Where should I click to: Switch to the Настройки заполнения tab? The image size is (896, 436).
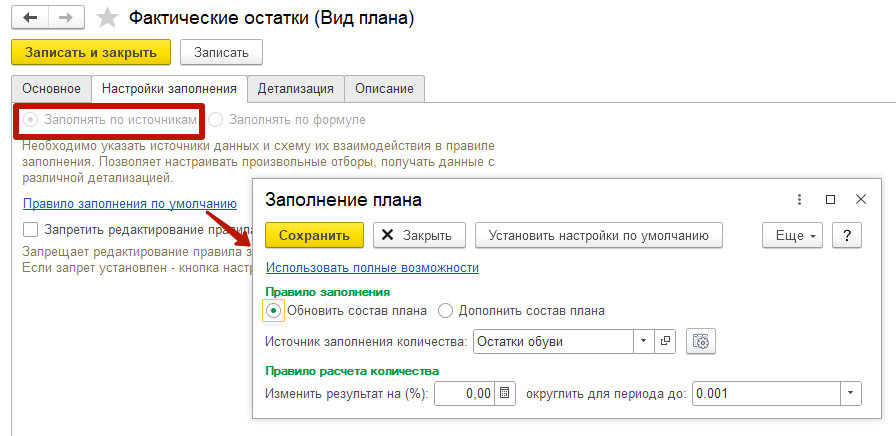(x=169, y=89)
